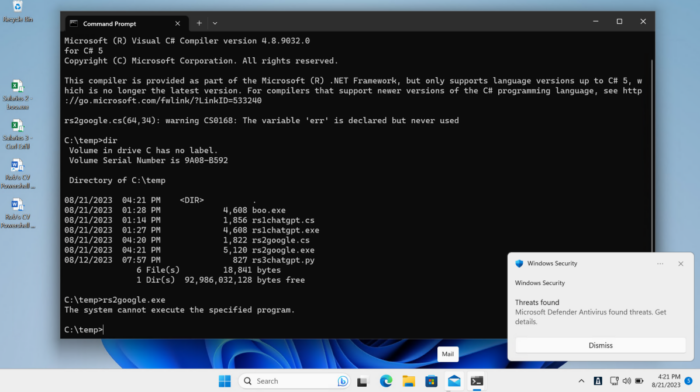This screenshot has height=392, width=700.
Task: Open the Mail app from the taskbar
Action: tap(454, 381)
